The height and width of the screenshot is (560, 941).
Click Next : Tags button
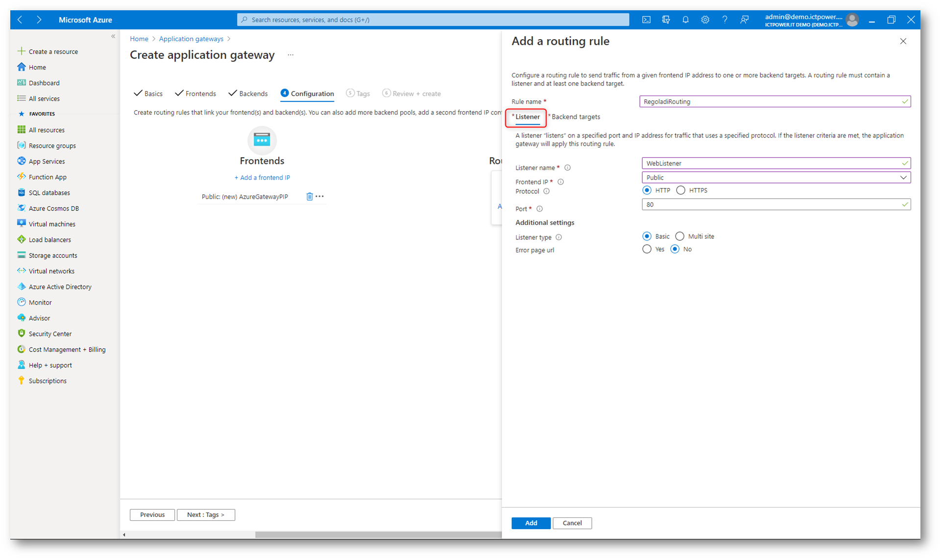[x=206, y=515]
